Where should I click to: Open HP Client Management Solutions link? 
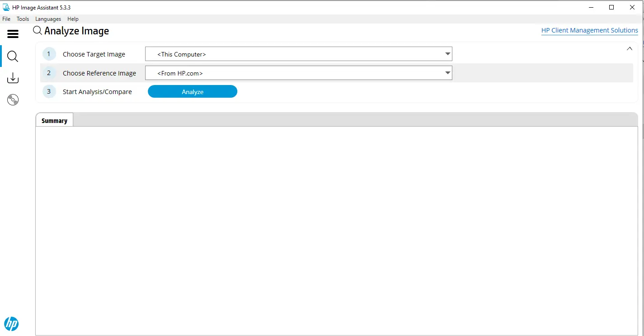pos(590,30)
